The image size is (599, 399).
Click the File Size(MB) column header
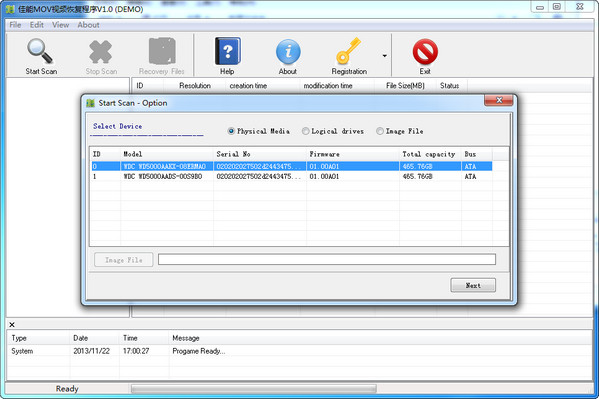[405, 86]
